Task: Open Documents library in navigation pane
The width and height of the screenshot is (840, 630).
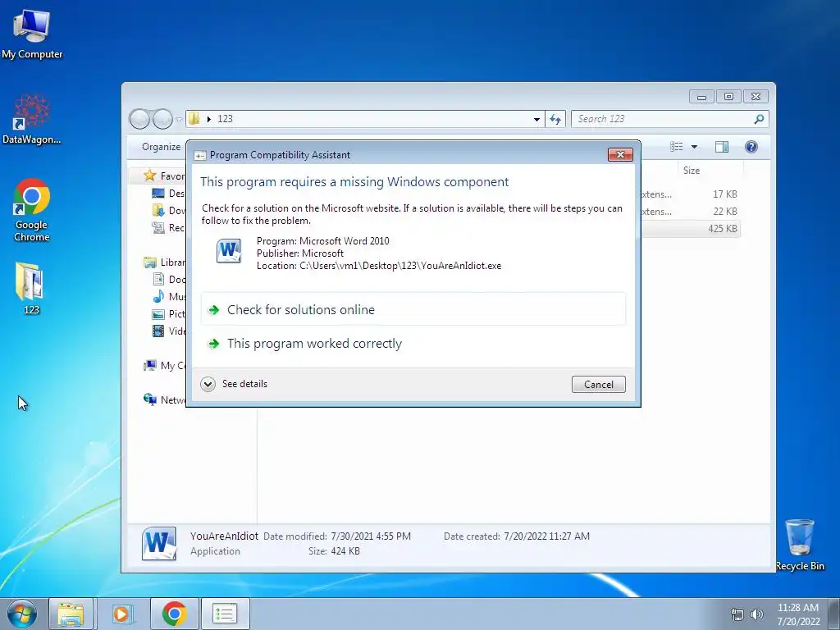Action: pyautogui.click(x=169, y=279)
